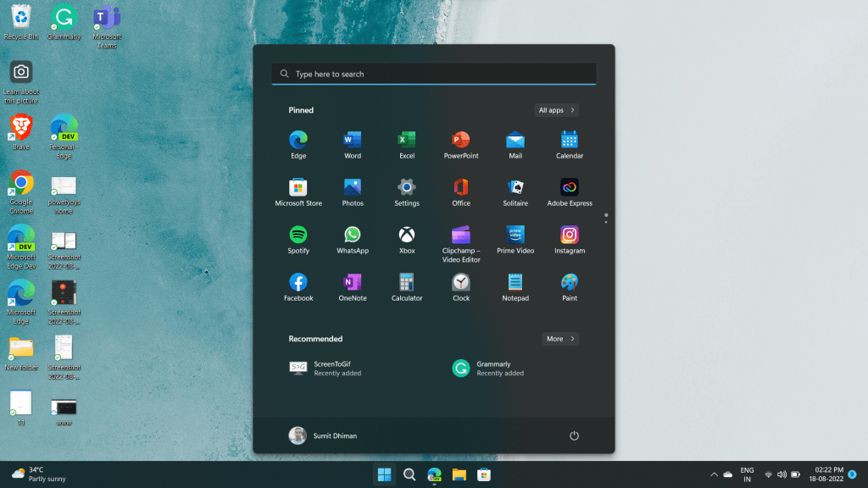
Task: Open the Xbox app
Action: pos(407,240)
